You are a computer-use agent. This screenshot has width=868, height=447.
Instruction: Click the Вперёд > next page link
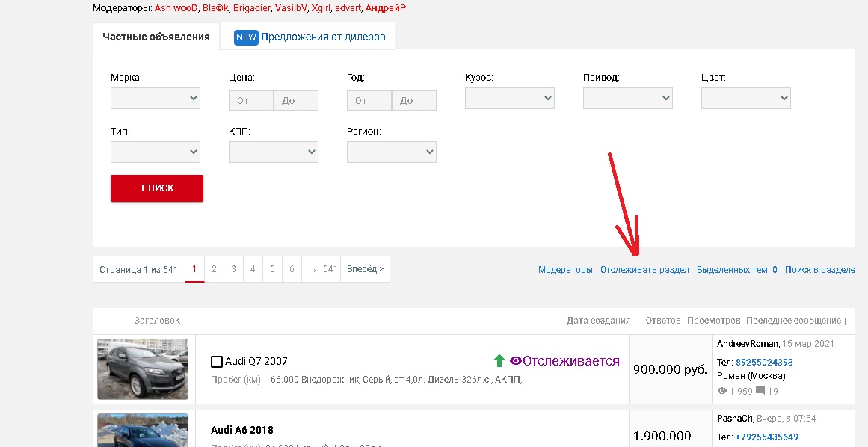tap(366, 269)
